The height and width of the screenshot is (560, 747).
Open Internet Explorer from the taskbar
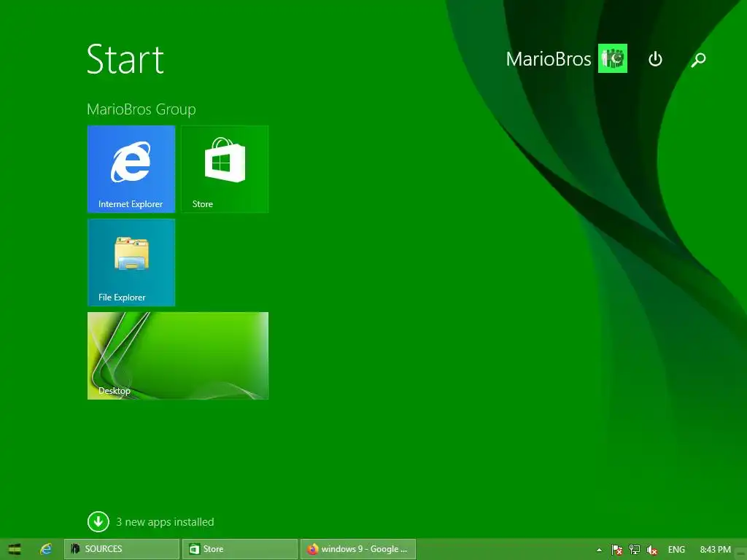(46, 549)
